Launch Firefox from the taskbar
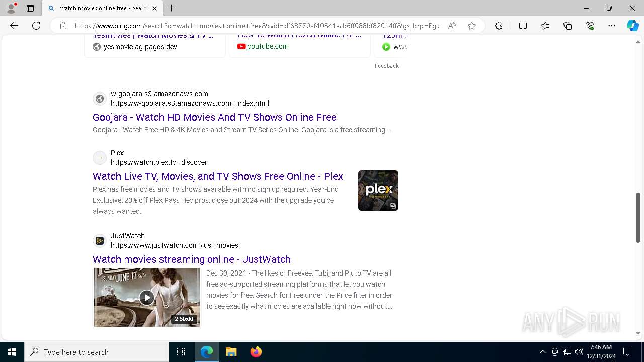Image resolution: width=644 pixels, height=362 pixels. coord(256,352)
